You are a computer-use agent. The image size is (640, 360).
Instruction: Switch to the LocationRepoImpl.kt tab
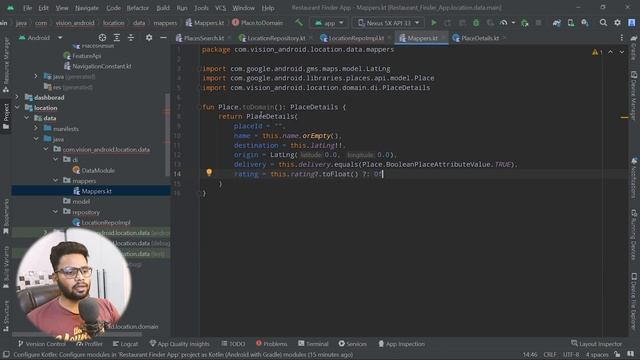point(352,38)
